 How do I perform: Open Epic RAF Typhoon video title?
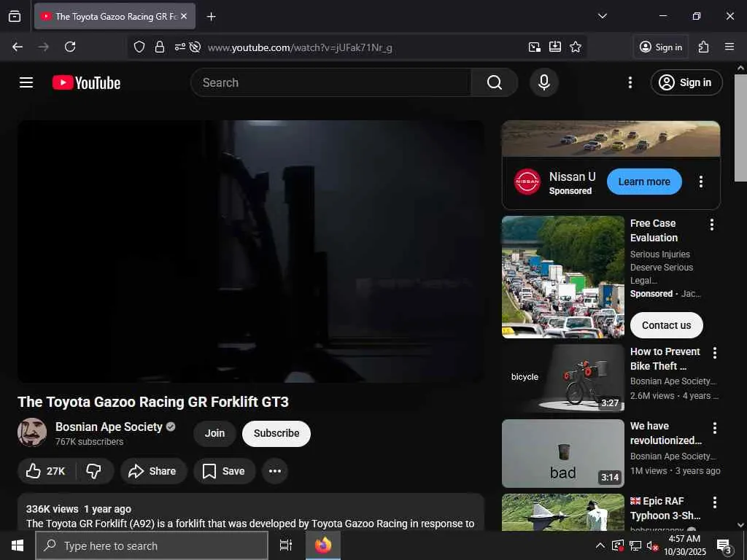coord(665,508)
